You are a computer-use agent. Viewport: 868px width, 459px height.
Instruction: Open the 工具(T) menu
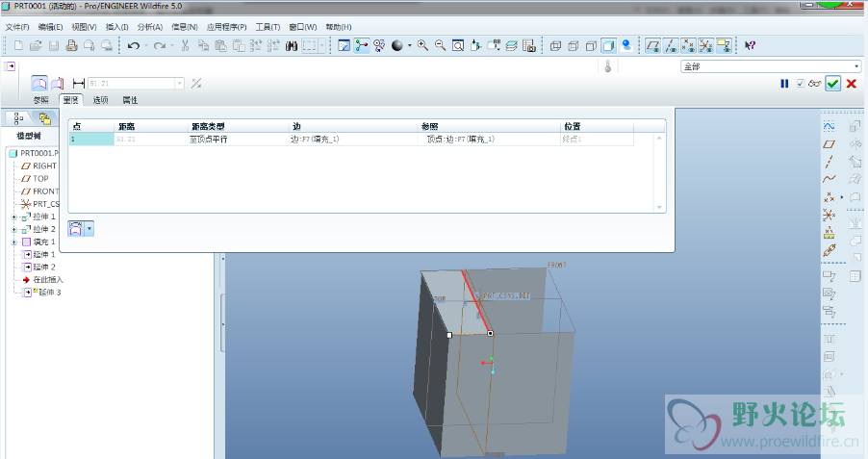click(268, 27)
